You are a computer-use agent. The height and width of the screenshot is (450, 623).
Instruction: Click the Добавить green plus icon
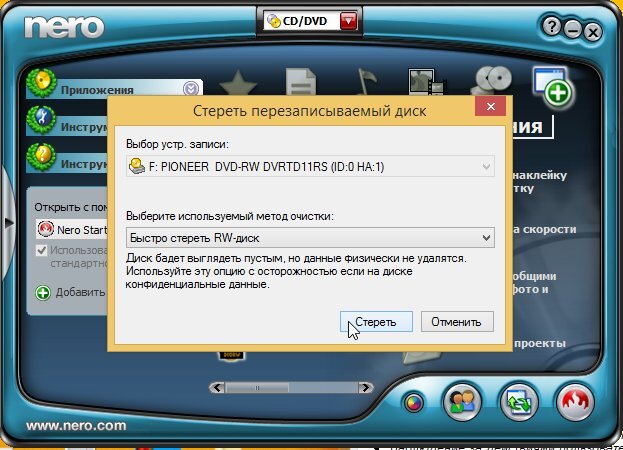[43, 293]
